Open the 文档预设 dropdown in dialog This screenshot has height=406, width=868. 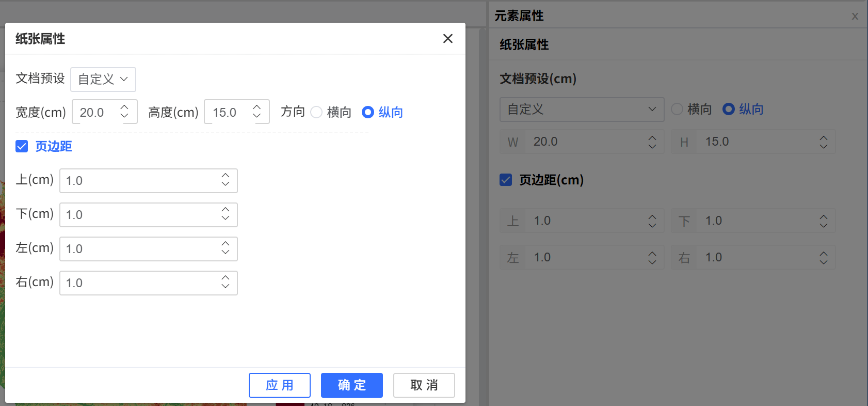pos(103,80)
